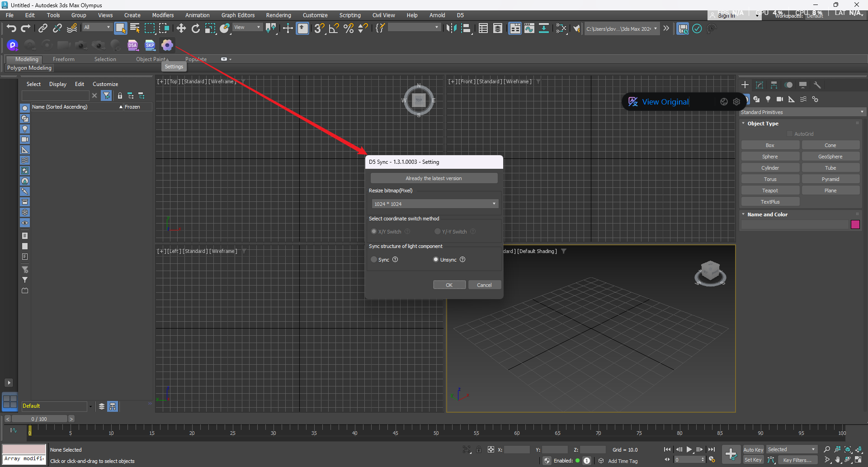Select the Cameras category icon
This screenshot has height=467, width=868.
tap(780, 99)
